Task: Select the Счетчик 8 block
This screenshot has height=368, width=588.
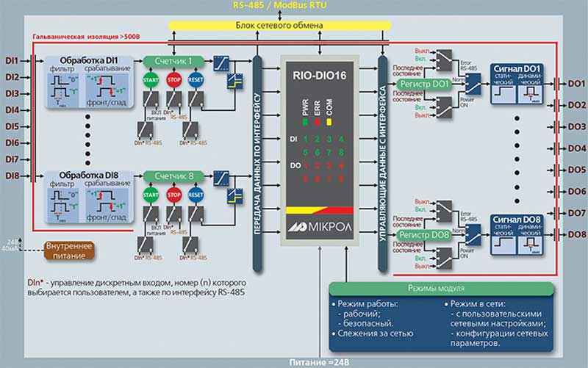Action: tap(173, 176)
